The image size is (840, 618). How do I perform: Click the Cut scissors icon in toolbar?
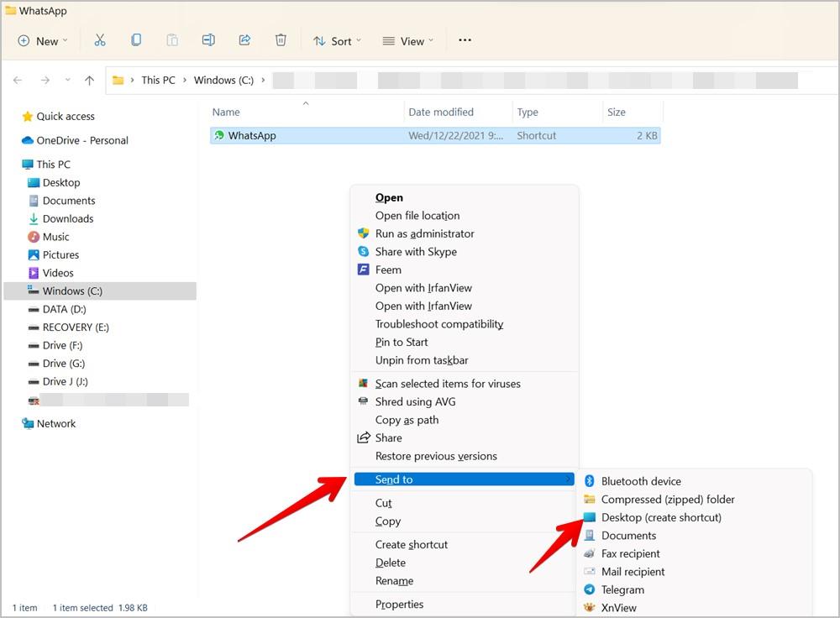(x=100, y=40)
